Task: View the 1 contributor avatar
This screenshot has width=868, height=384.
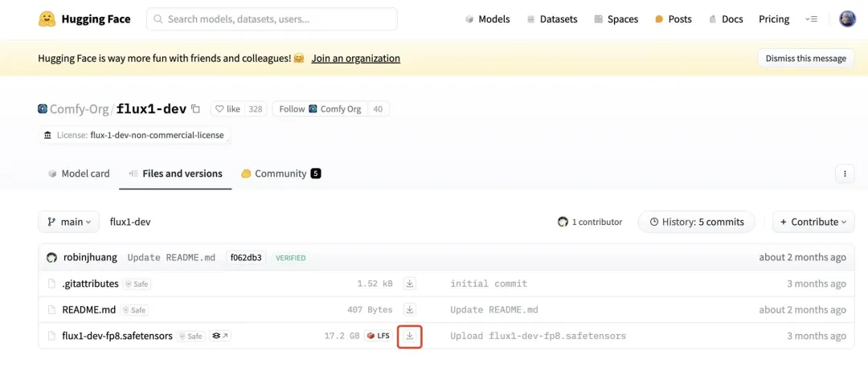Action: [x=563, y=222]
